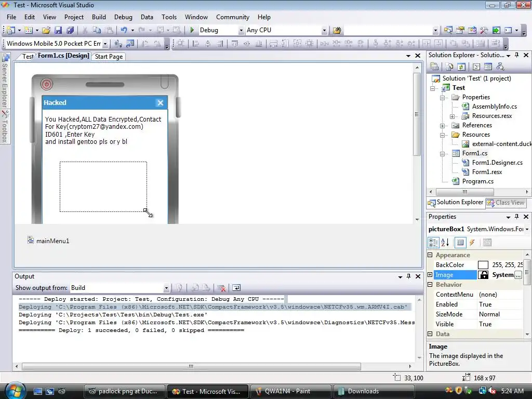The image size is (532, 399).
Task: Click the Undo arrow icon
Action: (x=124, y=30)
